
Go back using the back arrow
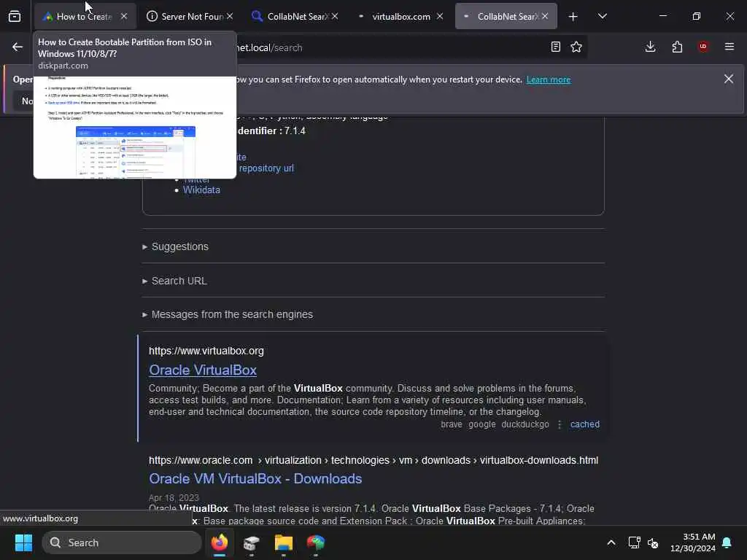(x=18, y=47)
